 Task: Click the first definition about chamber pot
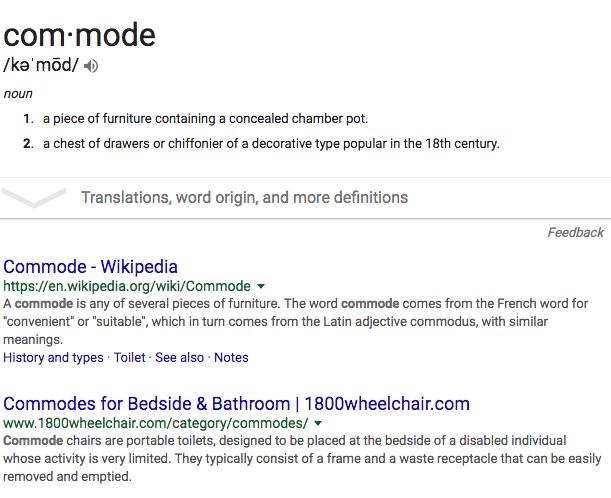[x=205, y=118]
